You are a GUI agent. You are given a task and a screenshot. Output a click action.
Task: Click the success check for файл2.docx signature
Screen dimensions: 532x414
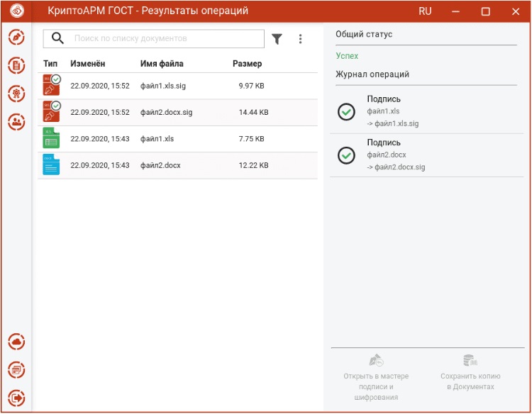point(346,155)
